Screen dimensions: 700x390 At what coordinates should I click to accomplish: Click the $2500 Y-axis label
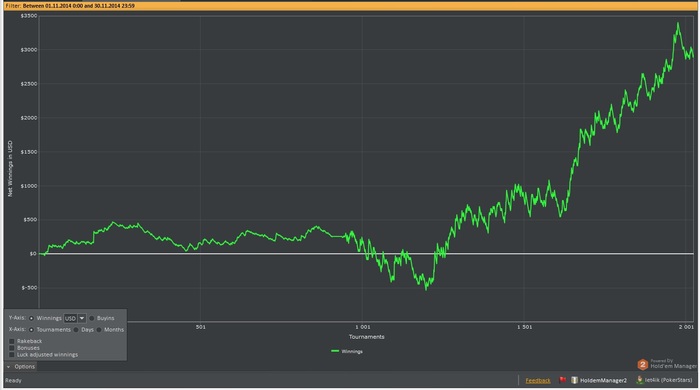(x=29, y=84)
